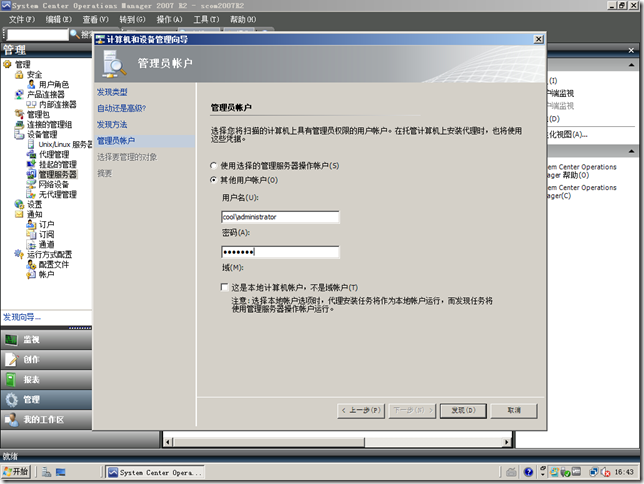Click the 订户 icon
644x484 pixels.
31,224
